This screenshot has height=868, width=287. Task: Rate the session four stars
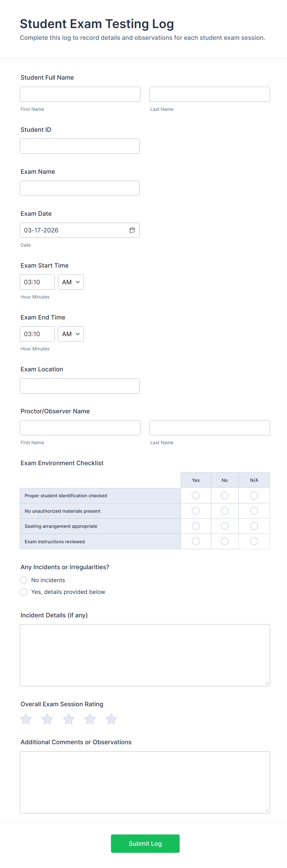[x=90, y=719]
